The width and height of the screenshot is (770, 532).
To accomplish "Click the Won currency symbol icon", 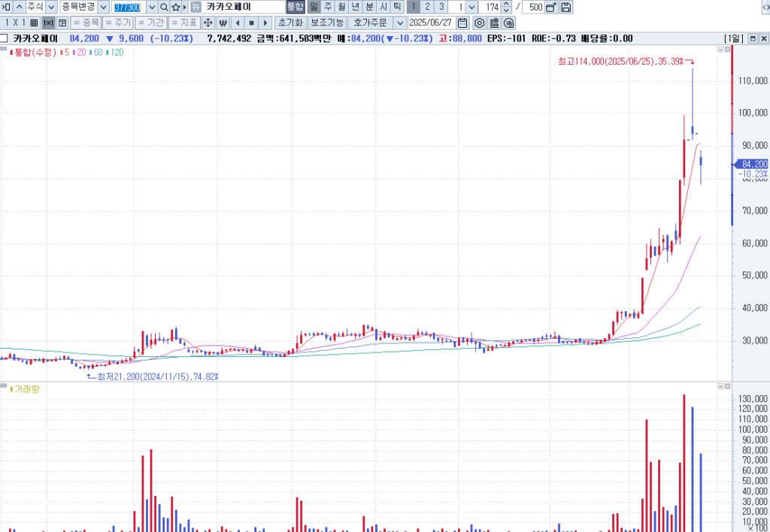I will tap(223, 23).
